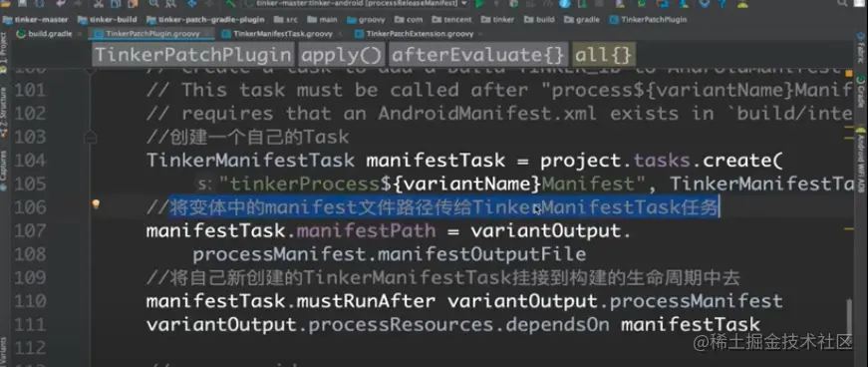This screenshot has width=868, height=367.
Task: Switch to TinkerPatchExtension.groovy tab
Action: point(420,34)
